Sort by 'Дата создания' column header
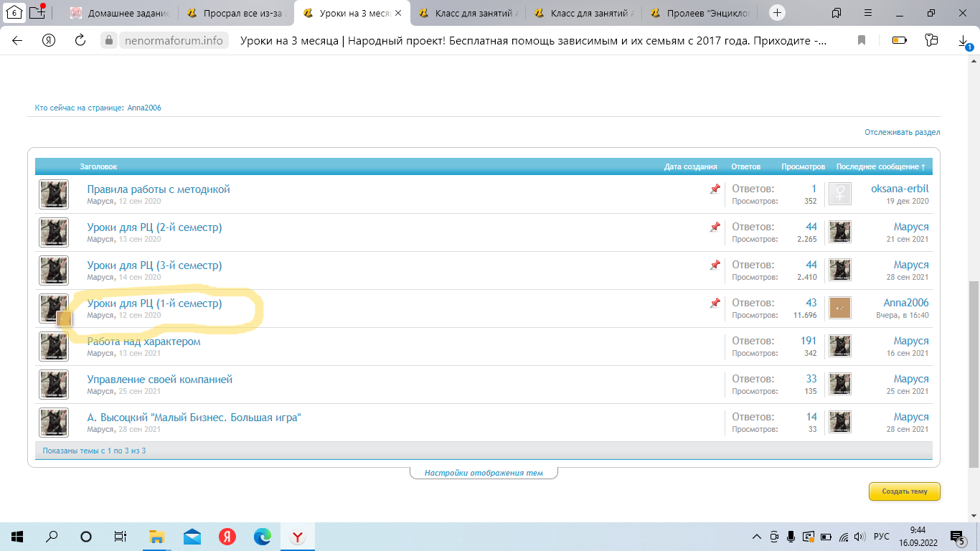The width and height of the screenshot is (980, 551). [690, 166]
